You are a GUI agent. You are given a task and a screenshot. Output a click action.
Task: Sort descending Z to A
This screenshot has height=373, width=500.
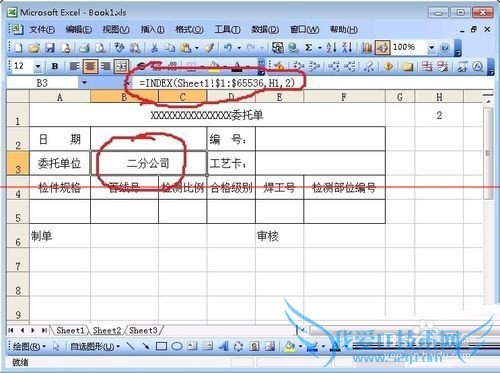coord(347,48)
